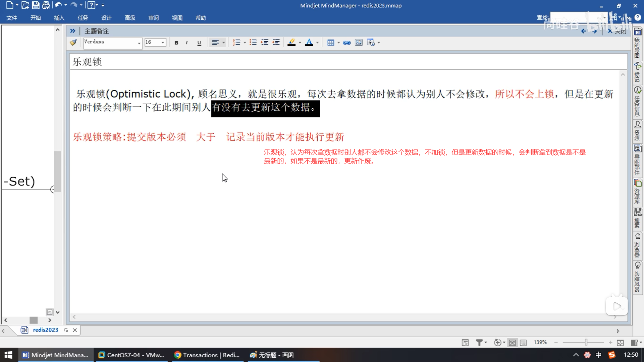
Task: Switch to the redis2023 document tab
Action: tap(45, 330)
